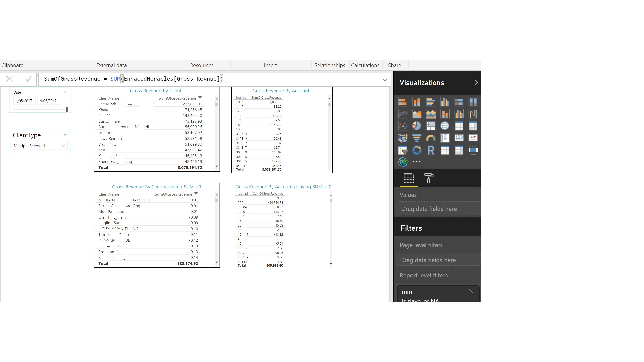Pick the Gauge visualization icon
This screenshot has height=362, width=644.
(431, 138)
